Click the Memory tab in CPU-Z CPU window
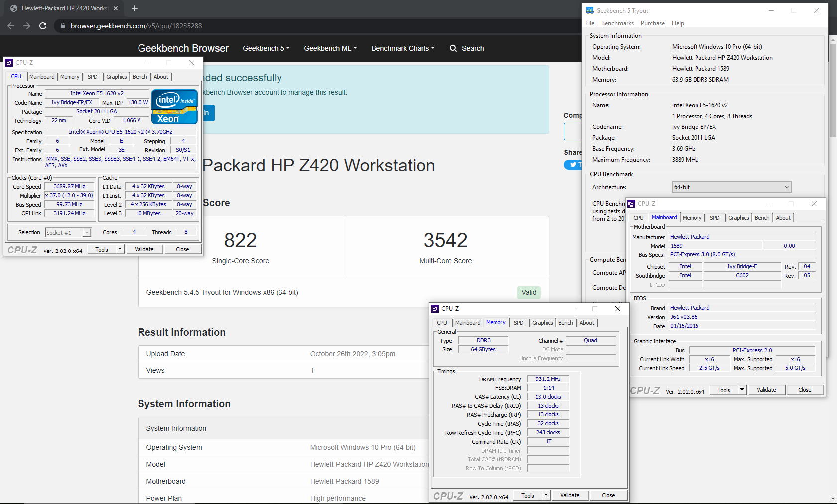 click(x=70, y=77)
